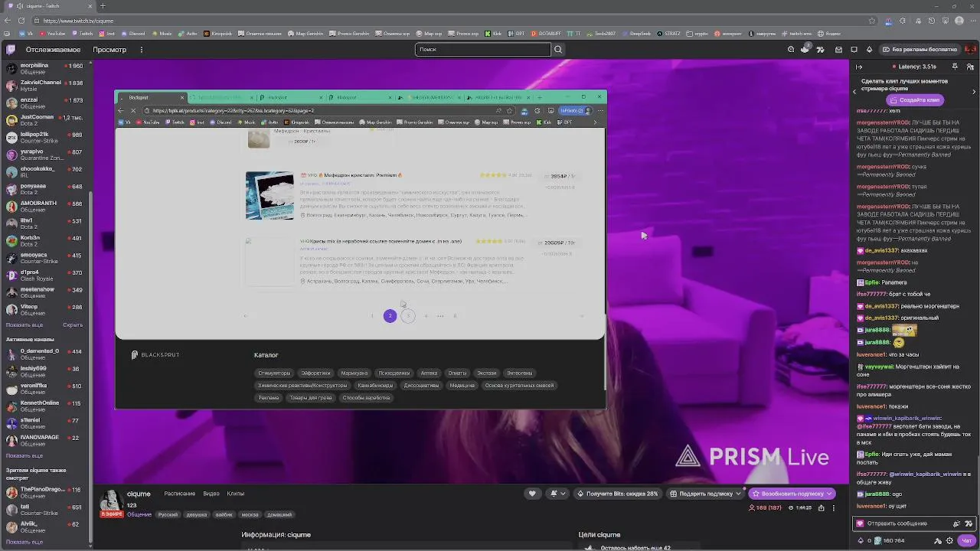Viewport: 980px width, 551px height.
Task: Click the девушка tag
Action: coord(197,514)
